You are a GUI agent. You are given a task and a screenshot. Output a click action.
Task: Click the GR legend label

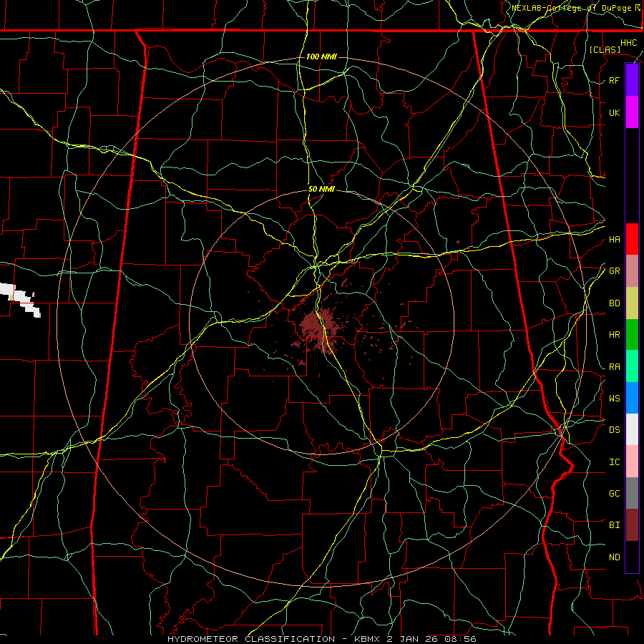coord(614,271)
